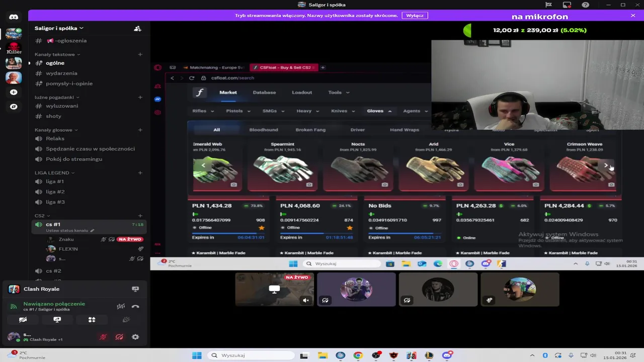Click the add a server plus icon
This screenshot has width=644, height=362.
pos(14,92)
